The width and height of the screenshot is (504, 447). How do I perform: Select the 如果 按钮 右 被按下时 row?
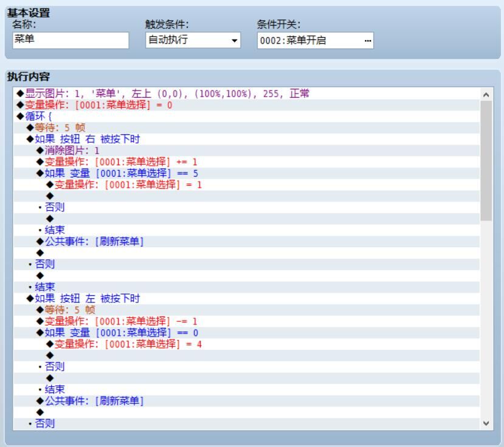[x=247, y=139]
